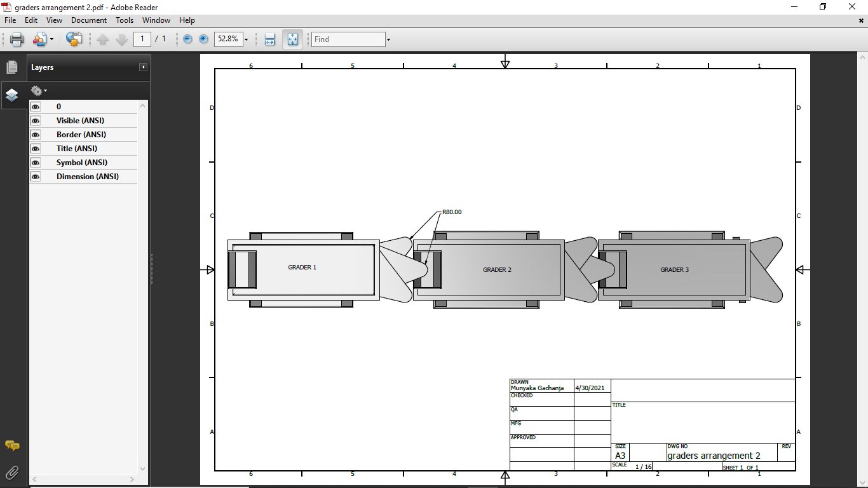This screenshot has width=868, height=488.
Task: Open the Attachments paperclip panel
Action: (x=11, y=472)
